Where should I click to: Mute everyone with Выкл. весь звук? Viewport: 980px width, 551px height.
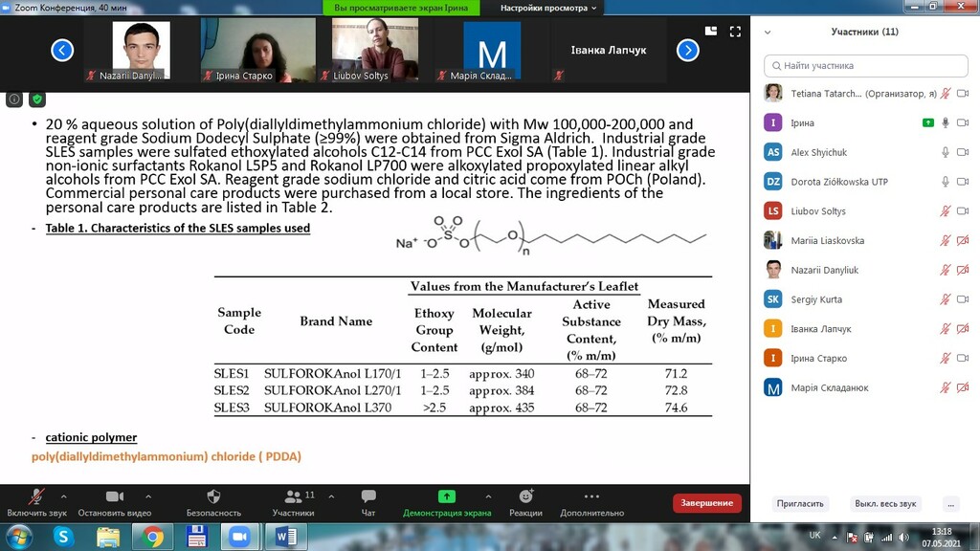tap(885, 503)
